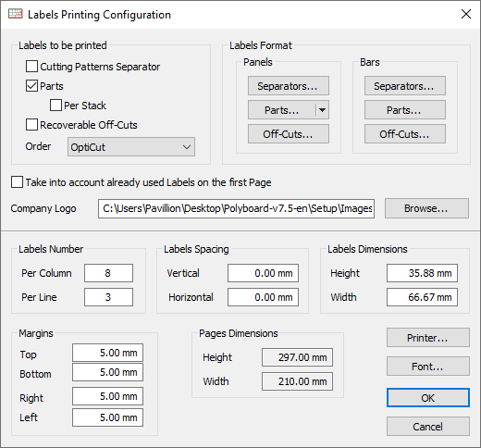Click the Labels Dimensions Width field
Viewport: 481px width, 448px height.
point(423,297)
